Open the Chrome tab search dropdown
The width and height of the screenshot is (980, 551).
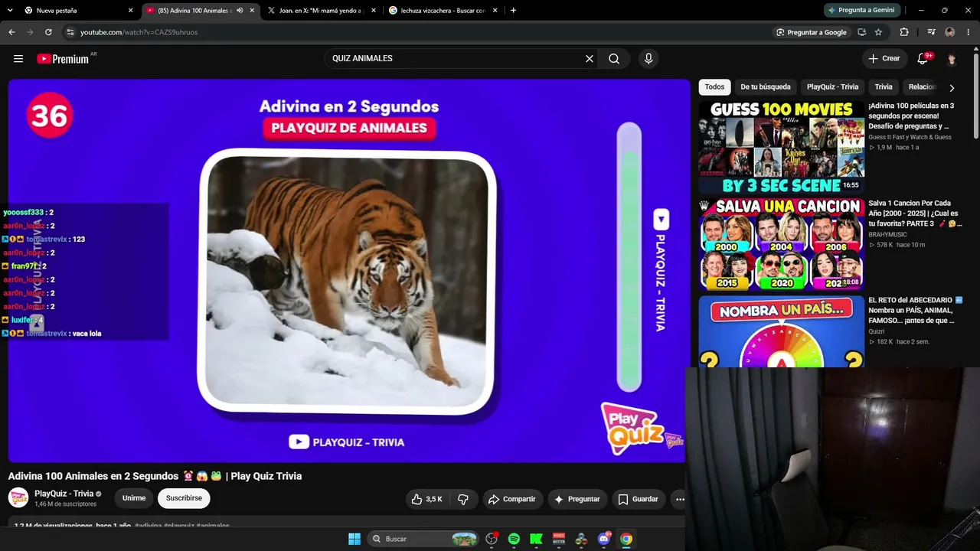[x=11, y=11]
